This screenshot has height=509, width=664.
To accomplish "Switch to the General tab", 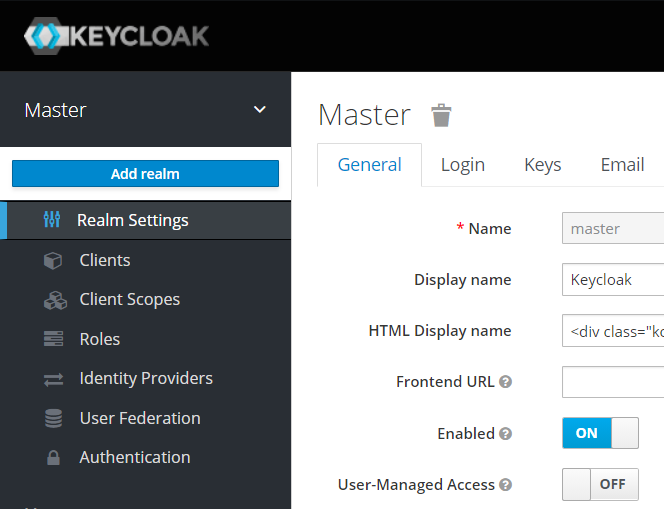I will point(369,165).
